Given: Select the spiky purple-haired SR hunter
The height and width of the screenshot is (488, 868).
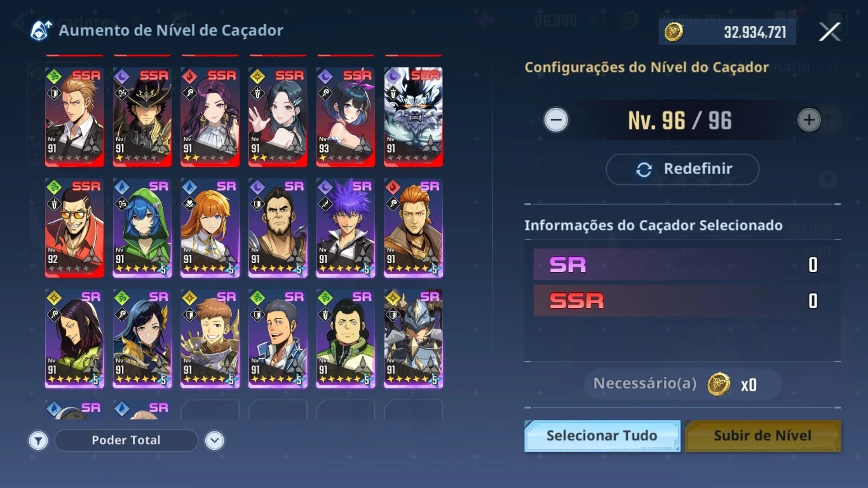Looking at the screenshot, I should coord(346,228).
